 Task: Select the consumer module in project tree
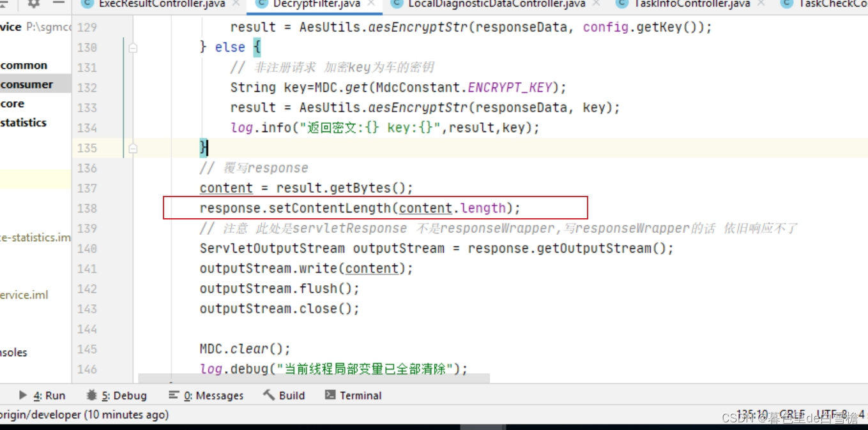26,84
